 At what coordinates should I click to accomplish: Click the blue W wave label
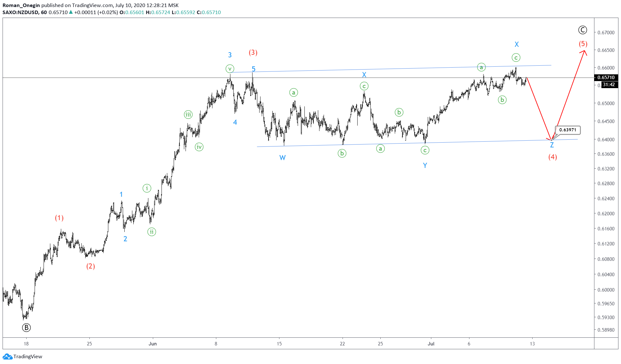(x=282, y=158)
